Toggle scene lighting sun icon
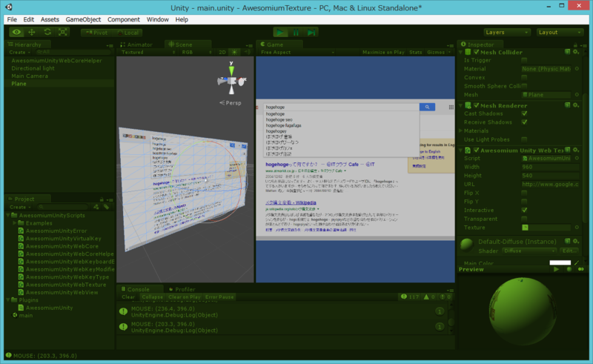 tap(234, 52)
